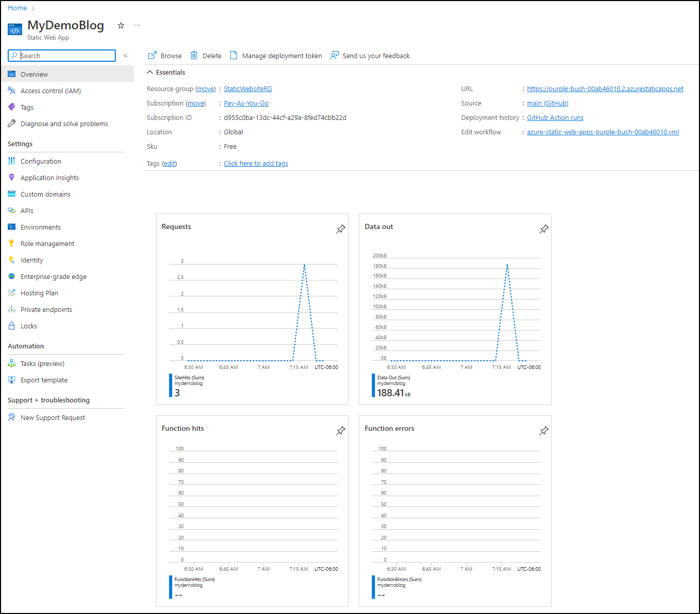Click the SiteHits (Sum) legend entry
Screen dimensions: 700x614
[189, 378]
